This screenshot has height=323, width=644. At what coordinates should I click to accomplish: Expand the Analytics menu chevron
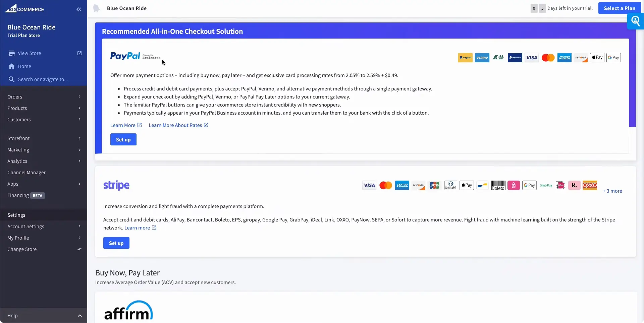(79, 161)
